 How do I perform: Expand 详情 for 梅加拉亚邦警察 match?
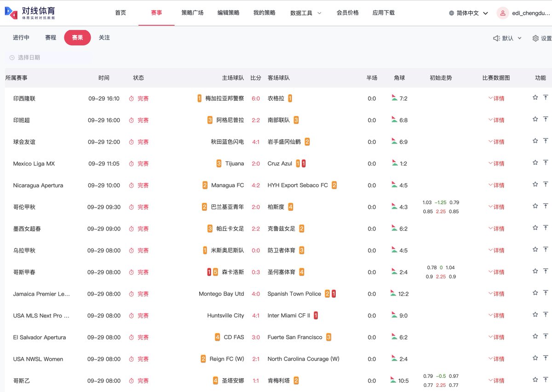(x=496, y=98)
